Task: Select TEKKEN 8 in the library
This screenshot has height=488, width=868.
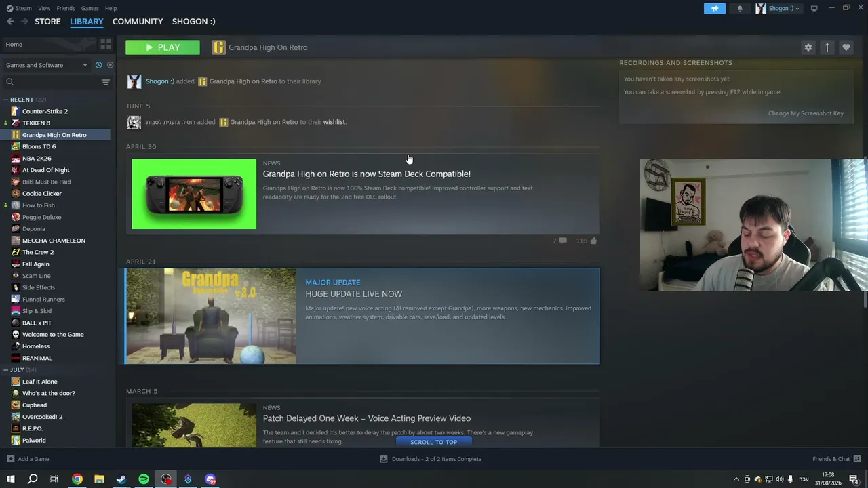Action: click(x=36, y=123)
